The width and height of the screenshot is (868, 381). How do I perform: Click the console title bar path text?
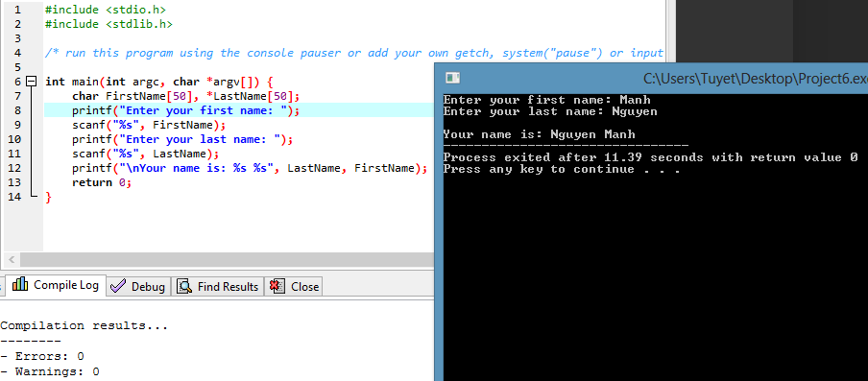755,79
